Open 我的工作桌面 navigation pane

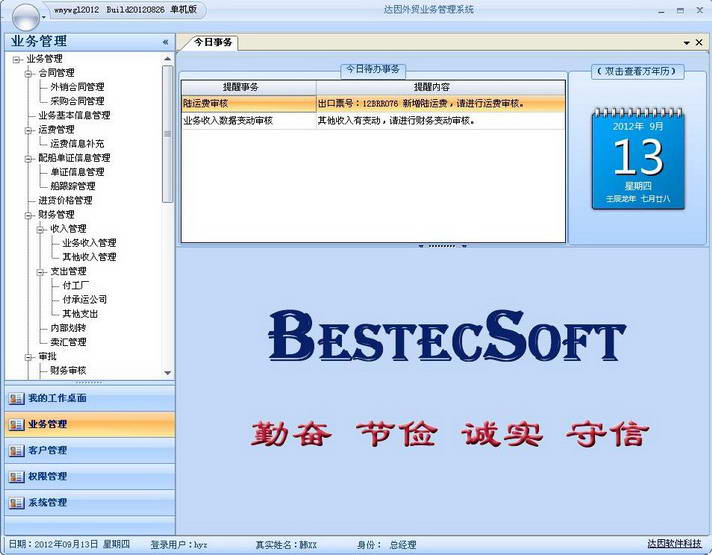pyautogui.click(x=89, y=398)
